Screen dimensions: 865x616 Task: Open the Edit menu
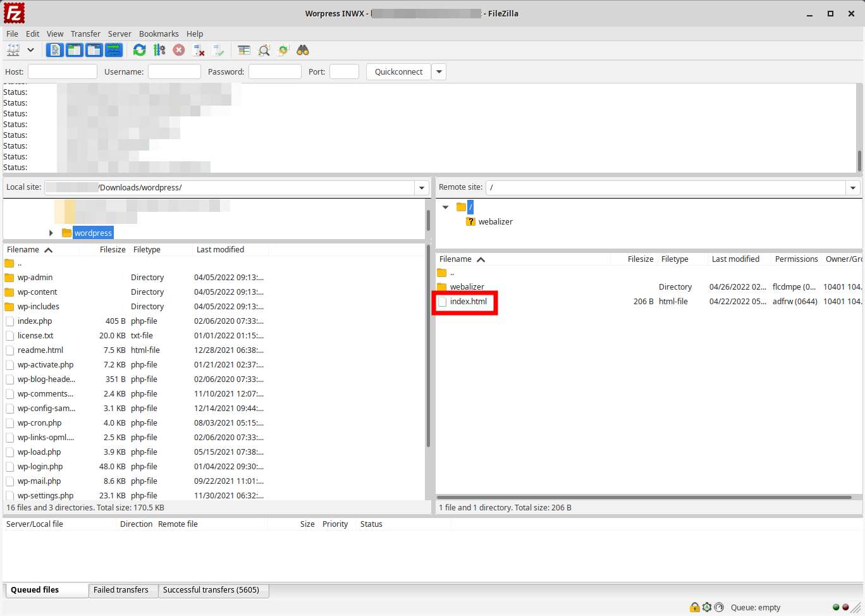(x=32, y=34)
